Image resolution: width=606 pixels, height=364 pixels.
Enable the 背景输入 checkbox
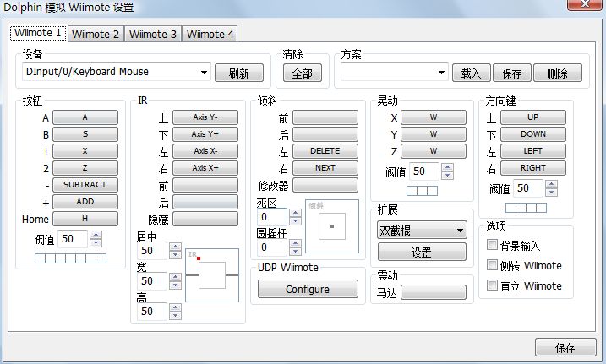point(492,245)
